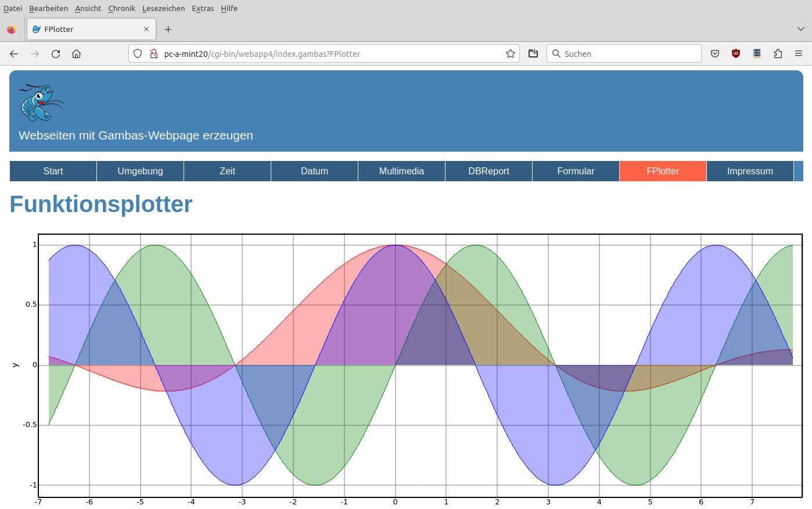Open the Lesezeichen menu

[x=163, y=8]
